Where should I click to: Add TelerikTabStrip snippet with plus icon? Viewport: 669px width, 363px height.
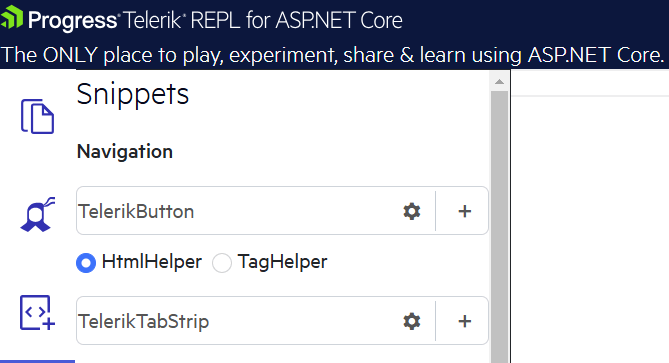tap(465, 321)
